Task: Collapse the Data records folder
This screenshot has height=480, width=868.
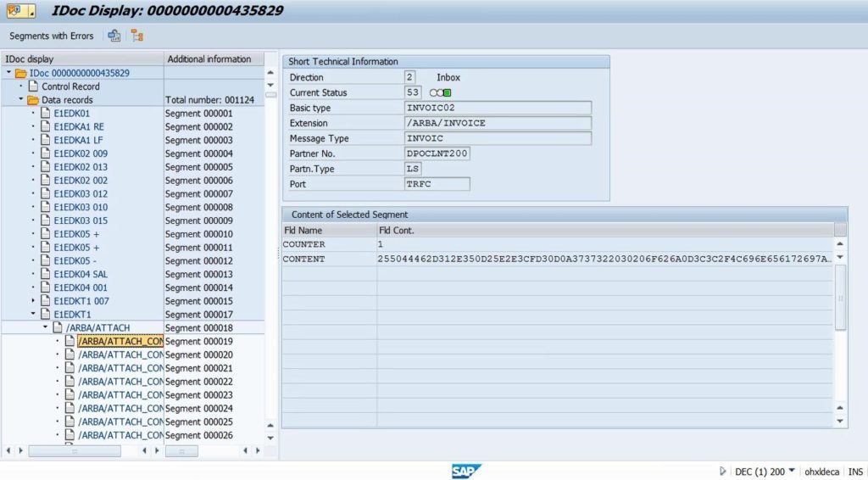Action: (21, 99)
